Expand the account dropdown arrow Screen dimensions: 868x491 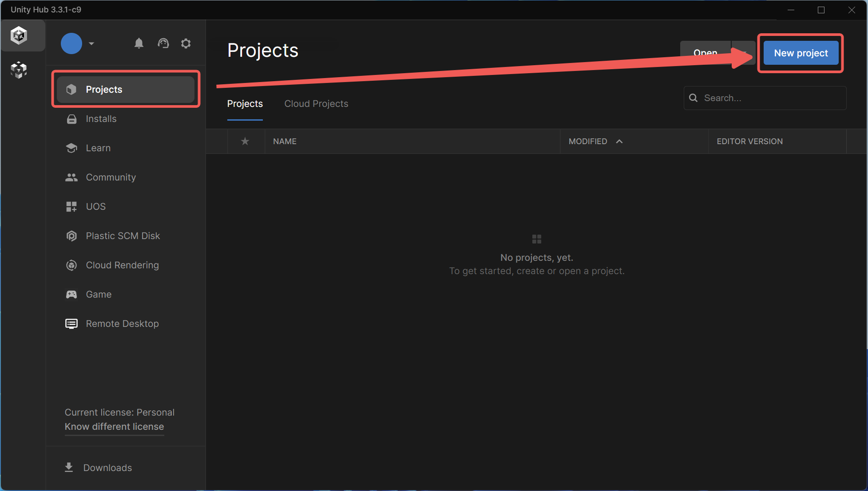[91, 43]
